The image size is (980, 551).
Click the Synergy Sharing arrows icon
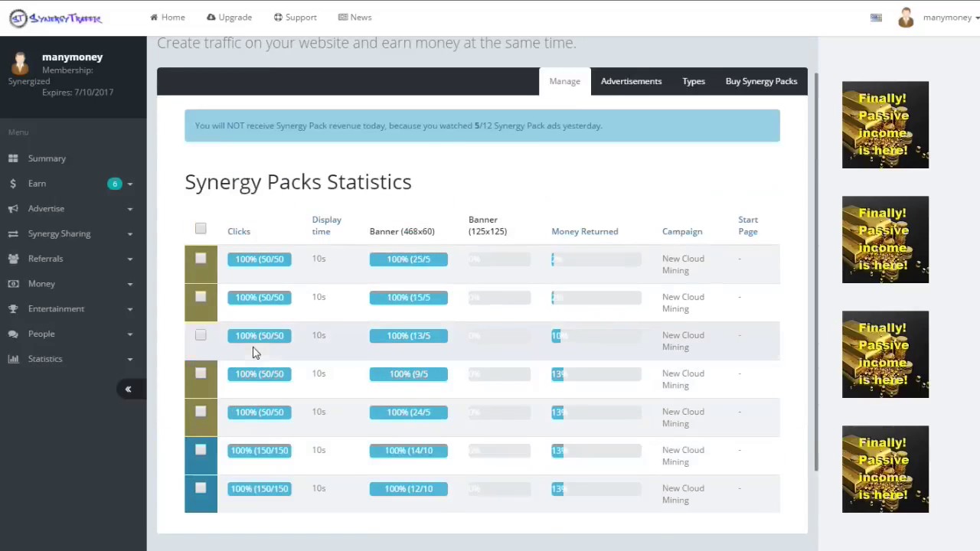click(x=13, y=233)
